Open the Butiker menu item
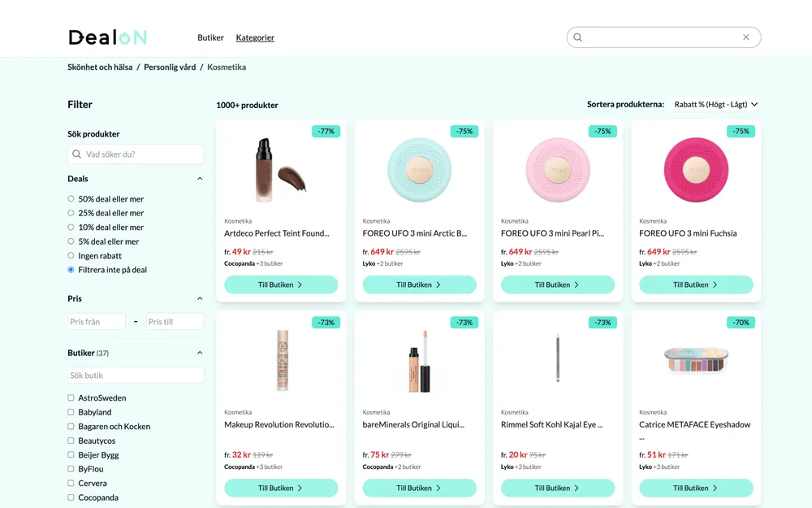 click(x=210, y=37)
